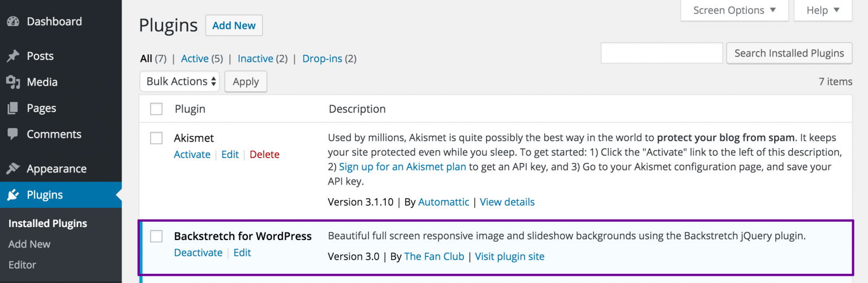Click the Plugins plug icon

coord(13,194)
